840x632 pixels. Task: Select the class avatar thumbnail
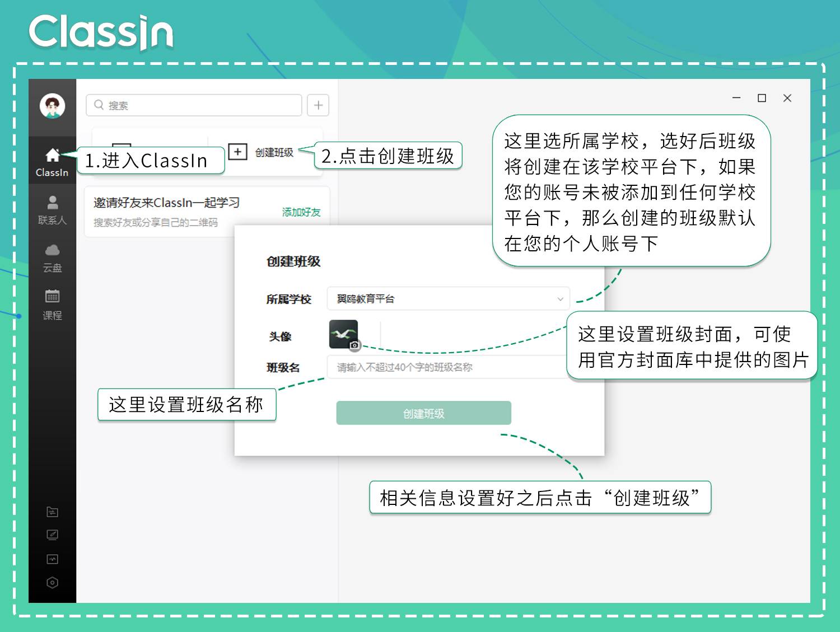point(343,335)
